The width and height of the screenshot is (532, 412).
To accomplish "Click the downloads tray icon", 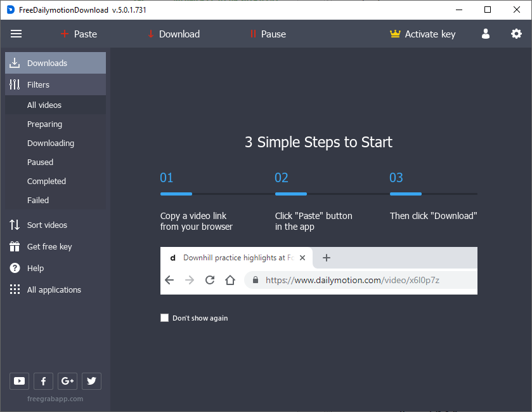I will 15,63.
